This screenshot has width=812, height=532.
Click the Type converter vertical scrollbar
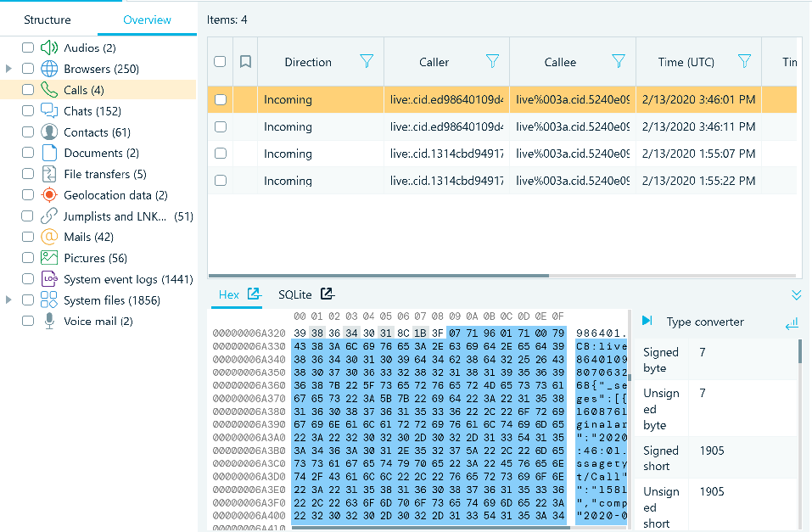(800, 351)
